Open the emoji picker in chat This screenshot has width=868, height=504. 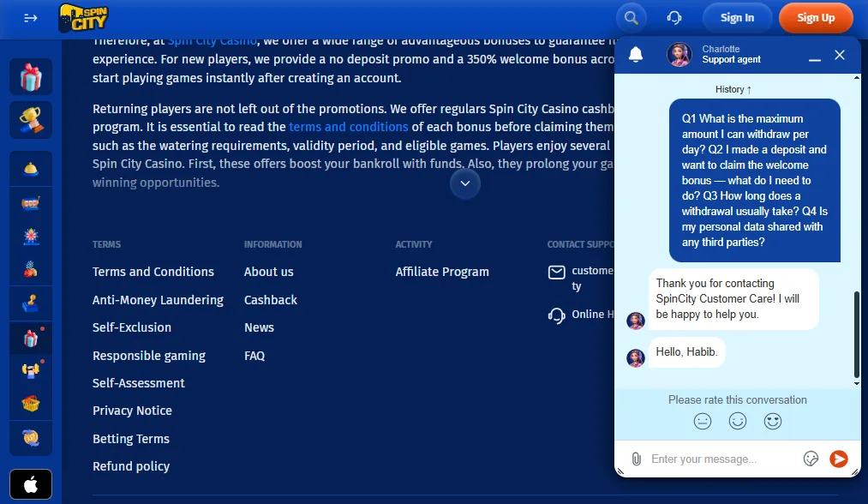pos(811,459)
